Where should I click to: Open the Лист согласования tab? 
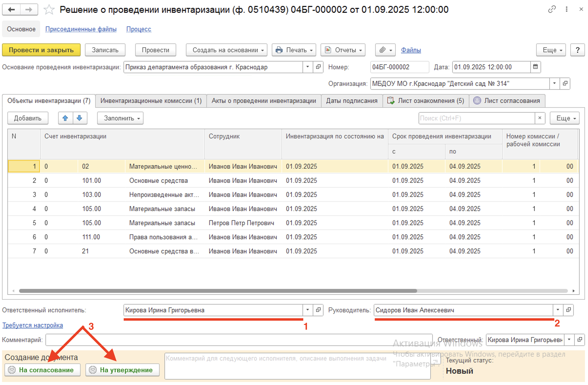pyautogui.click(x=507, y=101)
